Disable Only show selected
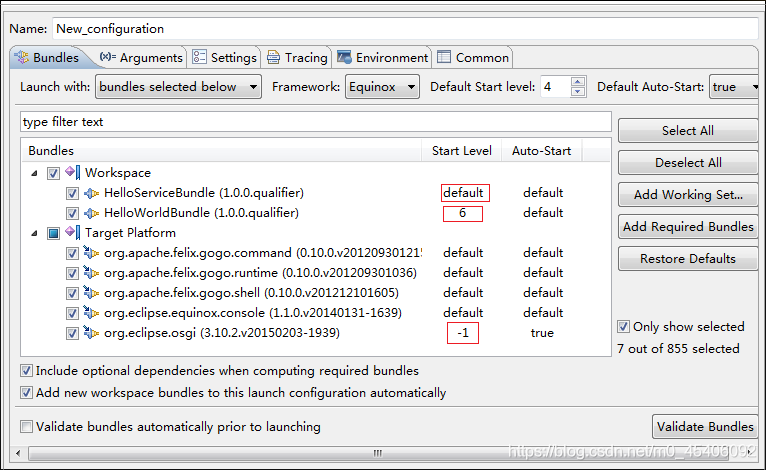The height and width of the screenshot is (470, 766). click(623, 326)
